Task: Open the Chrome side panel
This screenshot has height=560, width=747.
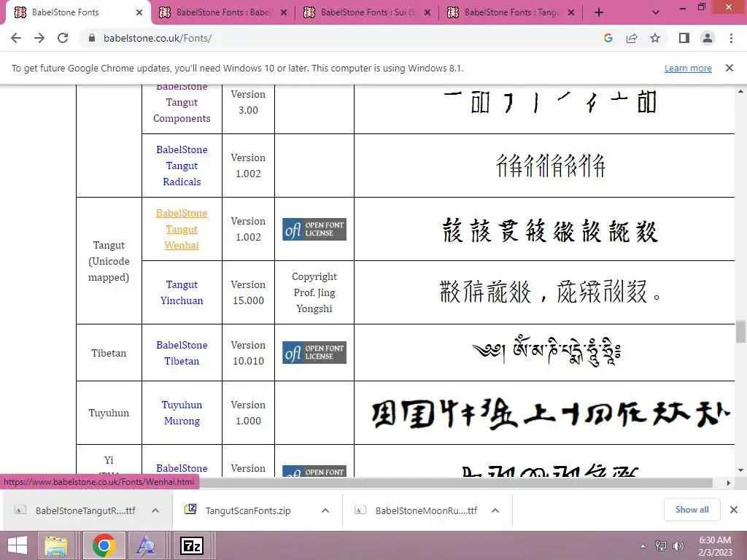Action: 684,38
